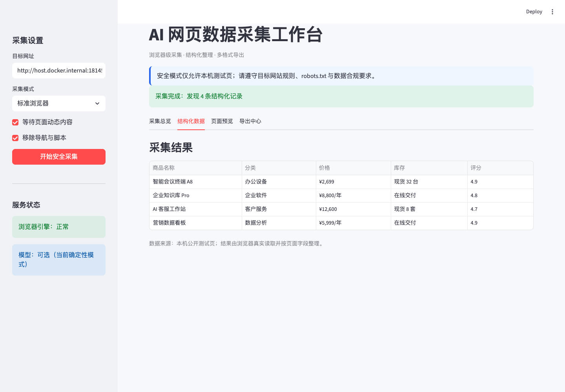The width and height of the screenshot is (565, 392).
Task: Click the 采集结果 heading
Action: 171,148
